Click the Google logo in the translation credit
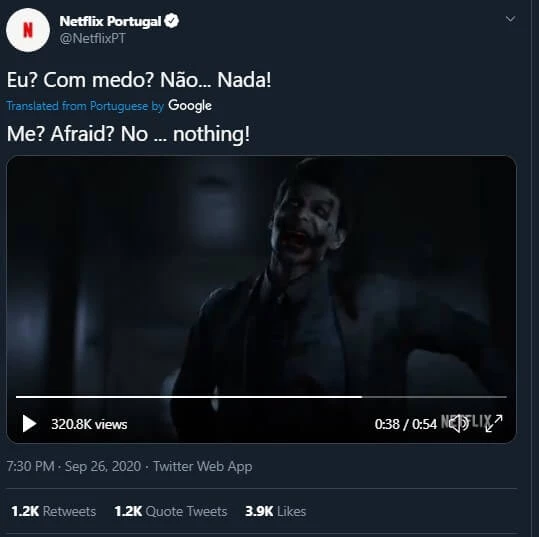Screen dimensions: 539x537 (190, 106)
